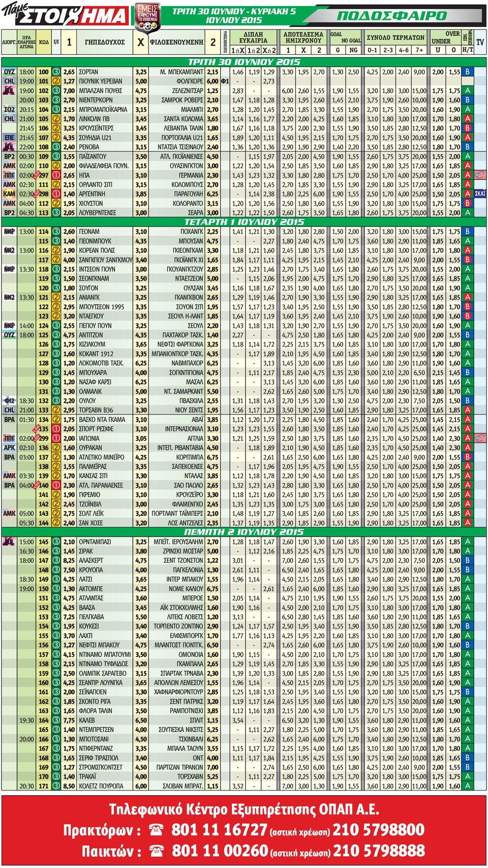The height and width of the screenshot is (868, 488).
Task: Click match code 113 on ΛΟΥΒΕΡΝΤΕΝΣΕ row
Action: pyautogui.click(x=44, y=213)
